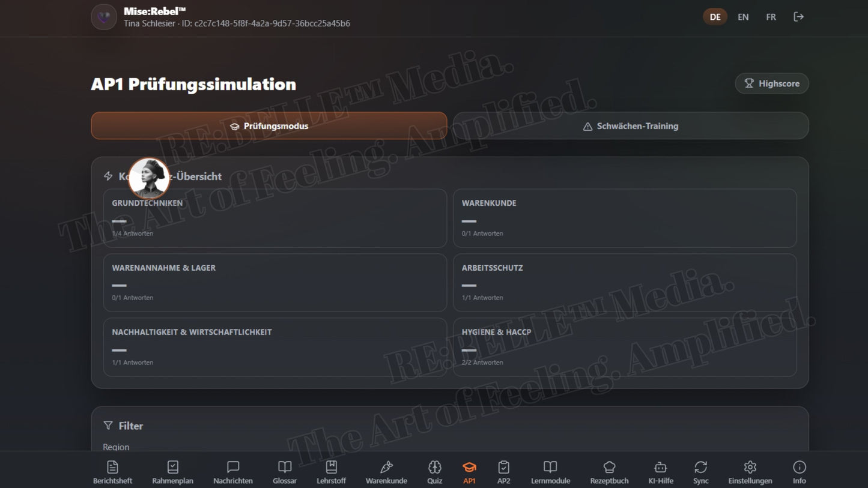
Task: Click the Filter heading
Action: tap(130, 426)
